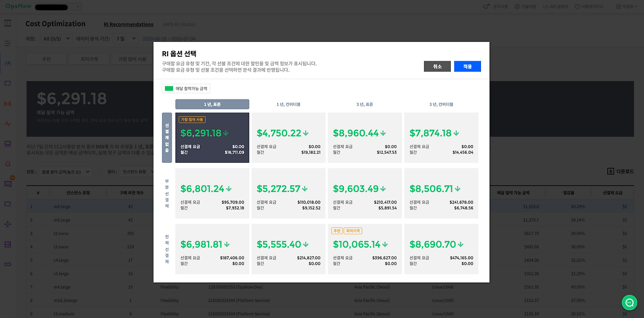Choose the $8,960.44 option card
This screenshot has width=644, height=318.
365,138
